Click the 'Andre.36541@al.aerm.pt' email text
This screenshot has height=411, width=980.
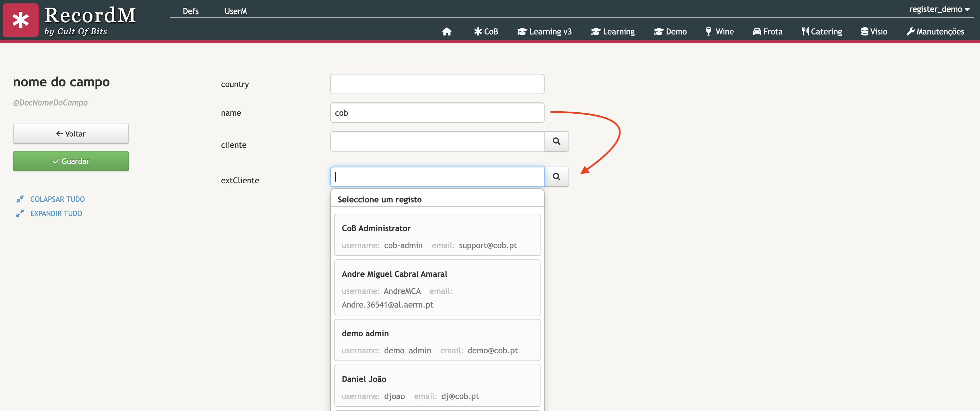pyautogui.click(x=387, y=304)
